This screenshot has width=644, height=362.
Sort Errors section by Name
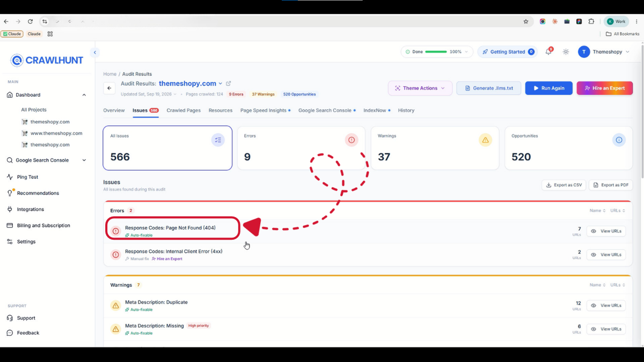coord(597,211)
